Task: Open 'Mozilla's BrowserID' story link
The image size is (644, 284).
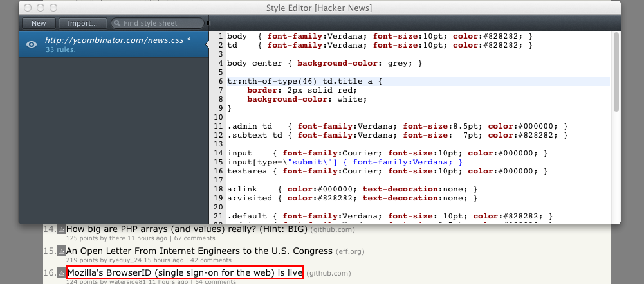Action: pos(185,272)
